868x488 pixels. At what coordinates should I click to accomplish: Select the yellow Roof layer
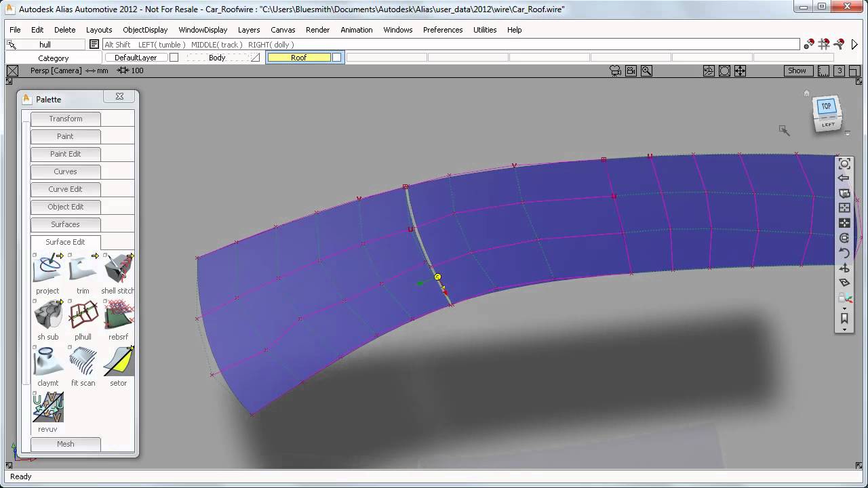tap(299, 58)
